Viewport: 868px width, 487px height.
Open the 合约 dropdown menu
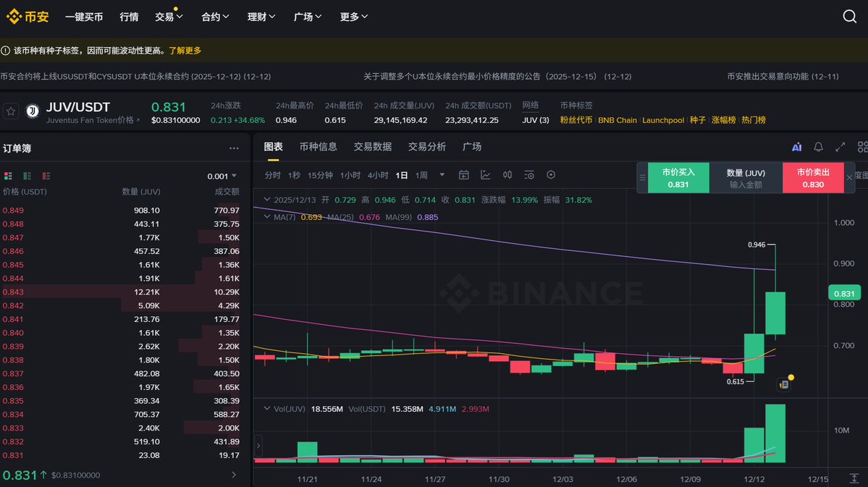point(215,17)
